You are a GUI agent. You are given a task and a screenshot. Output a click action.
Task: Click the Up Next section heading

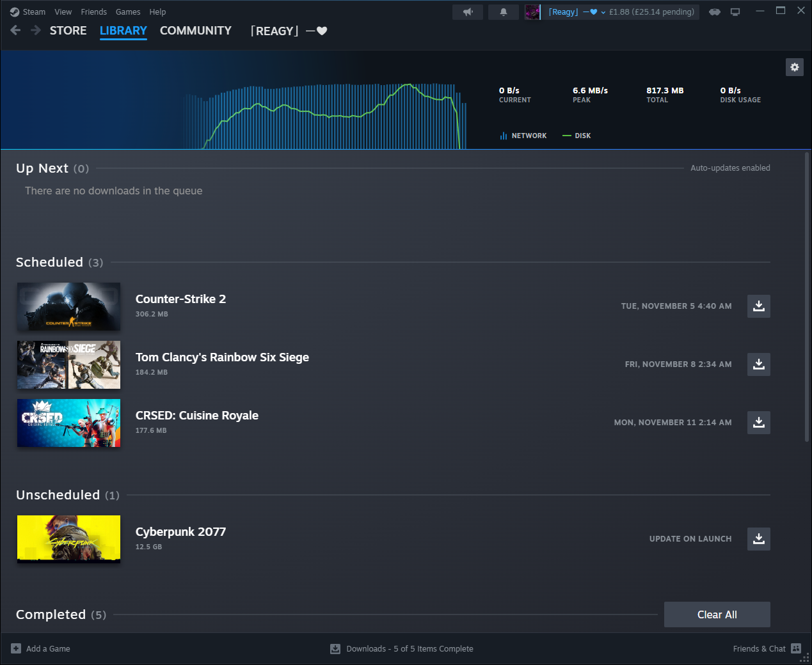[x=52, y=168]
